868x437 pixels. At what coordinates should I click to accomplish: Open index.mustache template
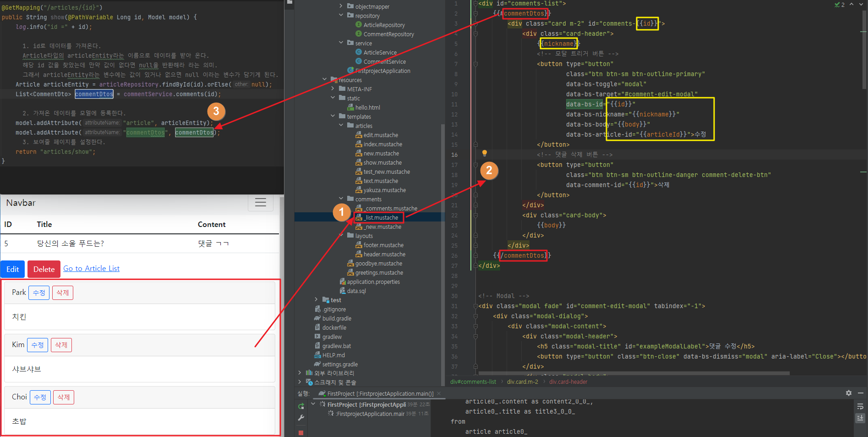point(379,144)
